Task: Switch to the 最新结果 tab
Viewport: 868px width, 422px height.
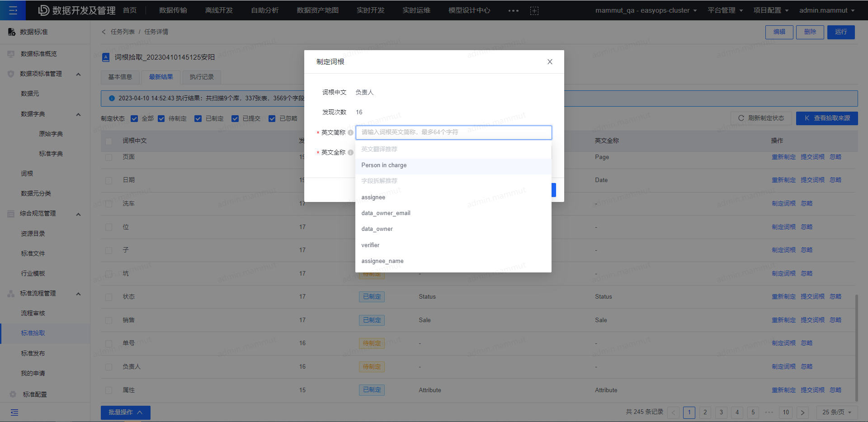Action: 161,77
